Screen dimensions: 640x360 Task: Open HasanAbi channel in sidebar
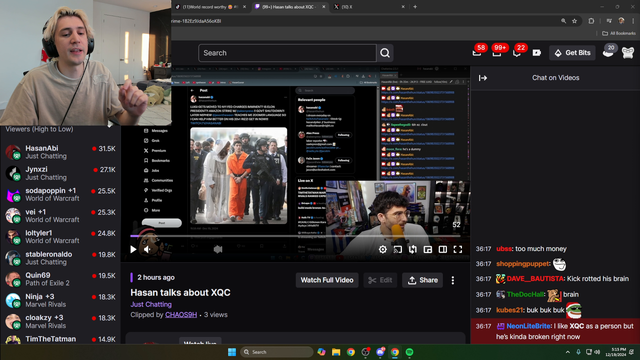(60, 152)
